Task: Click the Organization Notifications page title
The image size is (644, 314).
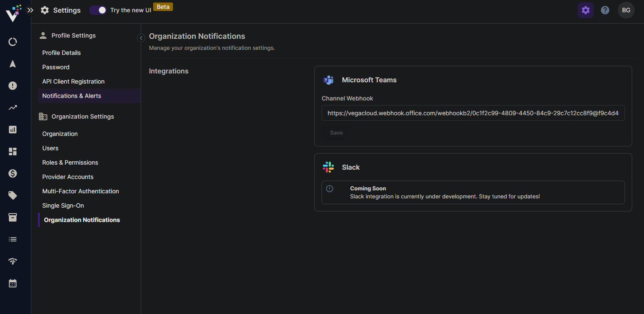Action: tap(197, 36)
